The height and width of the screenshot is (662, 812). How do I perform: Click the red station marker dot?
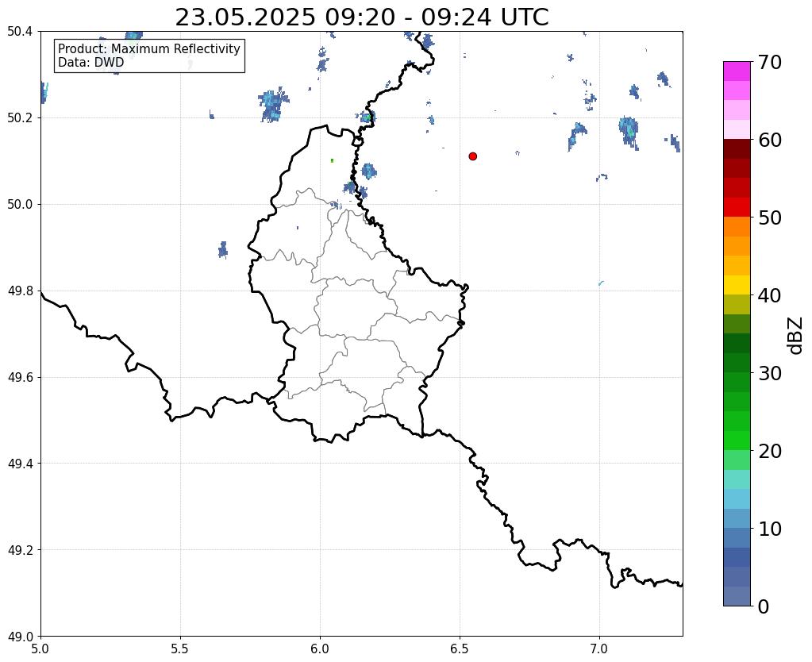click(x=472, y=156)
